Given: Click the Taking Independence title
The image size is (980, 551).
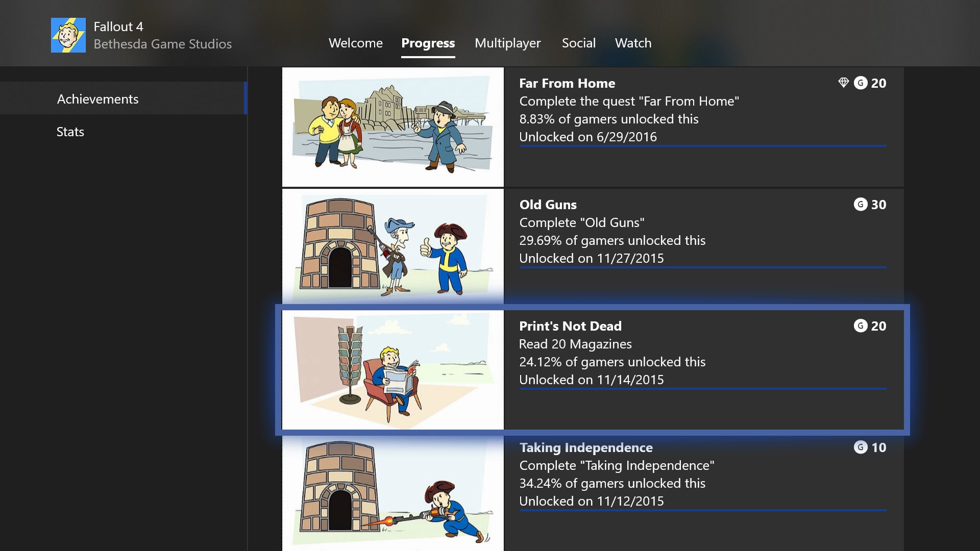Looking at the screenshot, I should click(x=586, y=447).
